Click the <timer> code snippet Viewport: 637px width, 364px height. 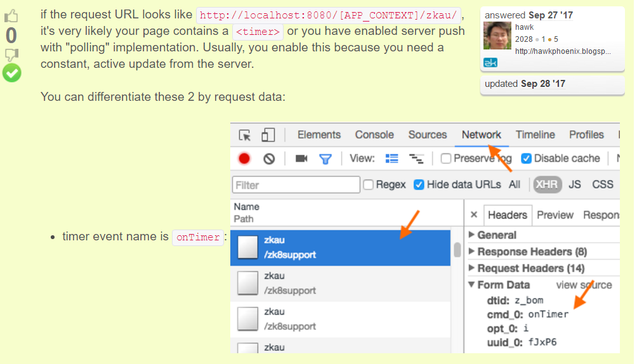[258, 32]
